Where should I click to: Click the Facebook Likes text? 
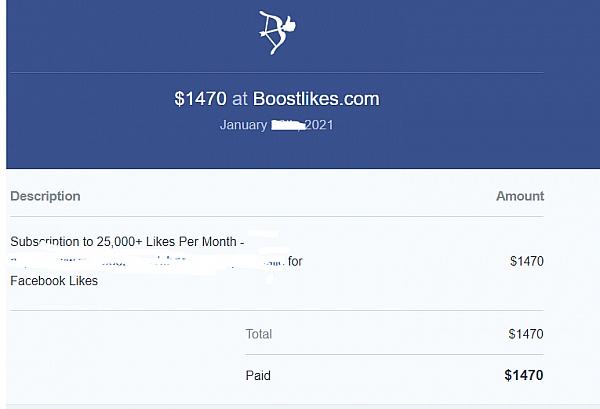pyautogui.click(x=54, y=281)
